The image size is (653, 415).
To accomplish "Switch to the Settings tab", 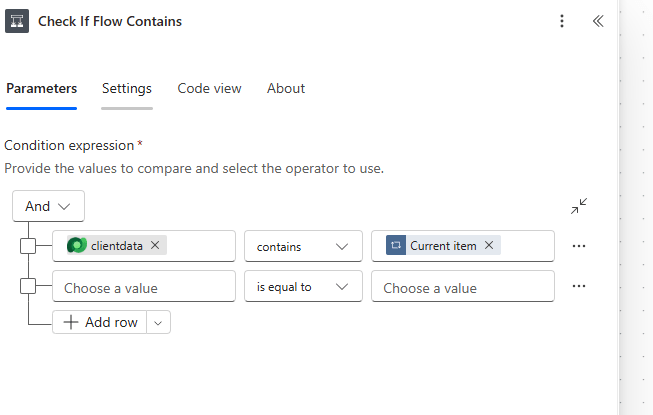I will coord(127,88).
